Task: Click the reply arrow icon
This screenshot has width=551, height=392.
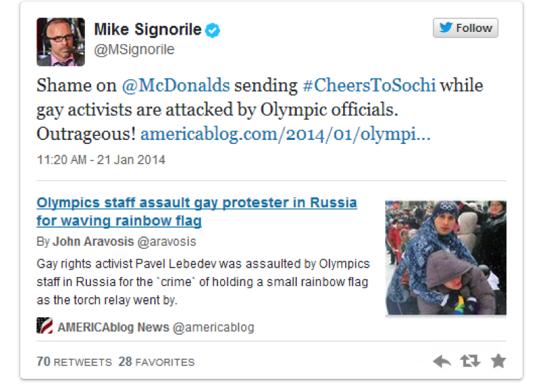Action: pos(442,361)
